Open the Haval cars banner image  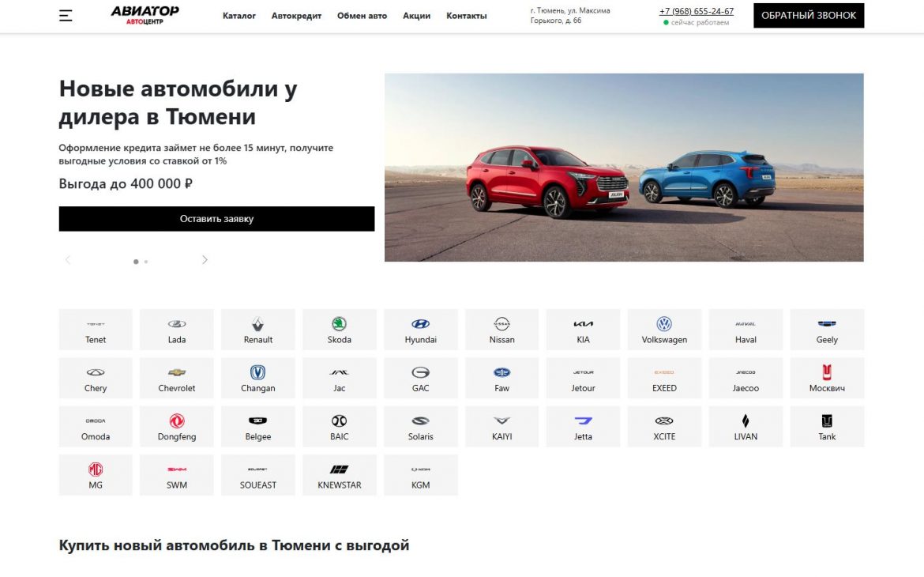(624, 168)
